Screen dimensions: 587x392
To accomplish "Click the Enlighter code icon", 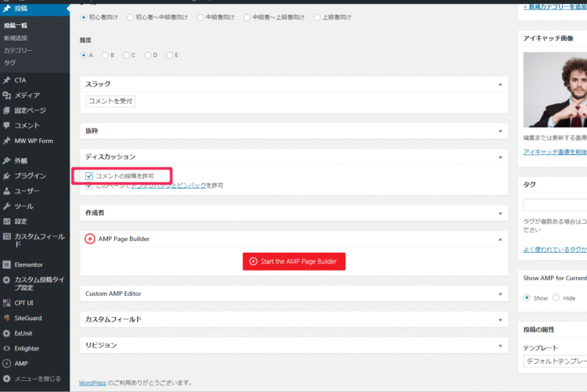I will click(7, 348).
